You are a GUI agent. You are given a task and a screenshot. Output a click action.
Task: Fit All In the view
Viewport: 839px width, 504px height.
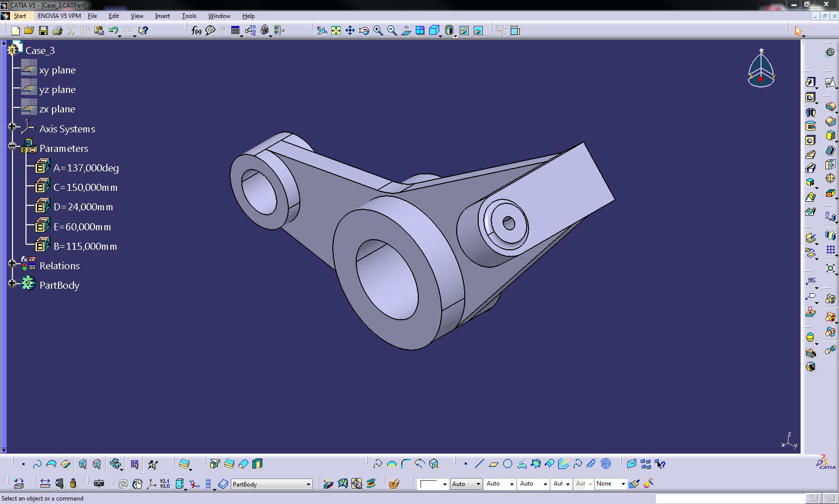(336, 31)
